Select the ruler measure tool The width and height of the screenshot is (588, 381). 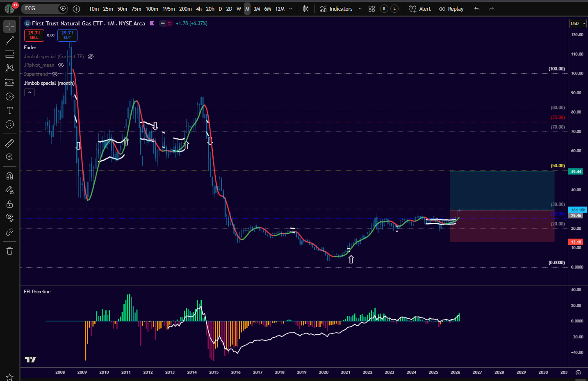click(10, 143)
